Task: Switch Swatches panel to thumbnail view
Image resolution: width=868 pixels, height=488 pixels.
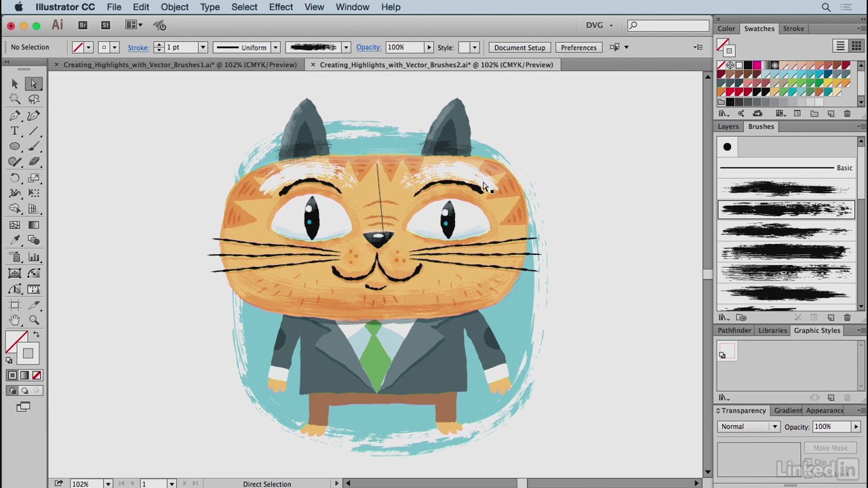Action: point(856,46)
